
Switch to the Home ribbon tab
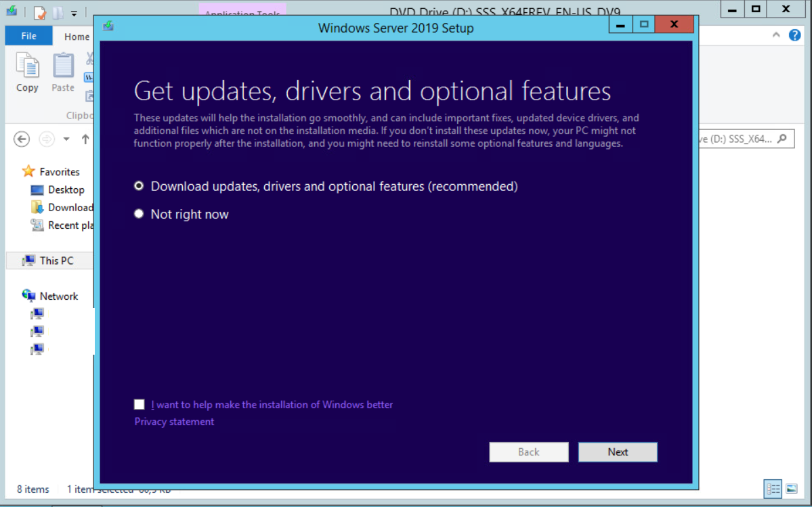pyautogui.click(x=77, y=37)
